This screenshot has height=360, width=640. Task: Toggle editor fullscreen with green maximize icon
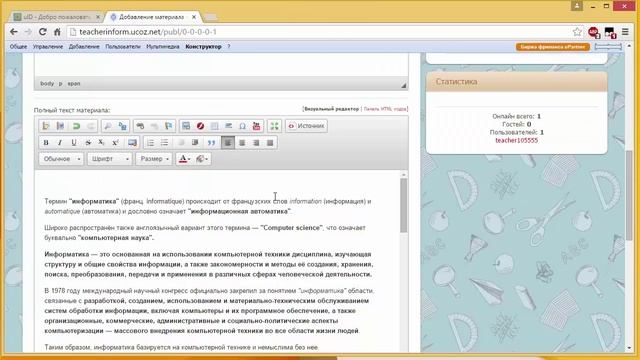274,126
